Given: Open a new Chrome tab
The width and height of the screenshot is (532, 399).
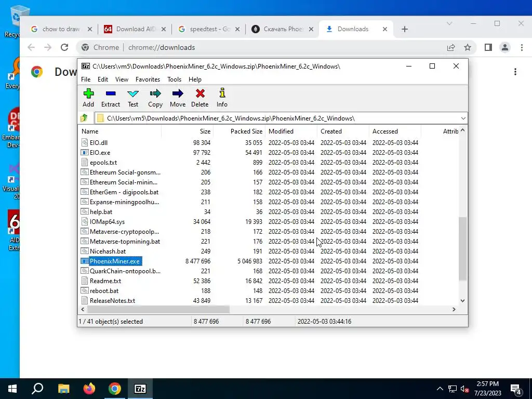Looking at the screenshot, I should point(404,29).
